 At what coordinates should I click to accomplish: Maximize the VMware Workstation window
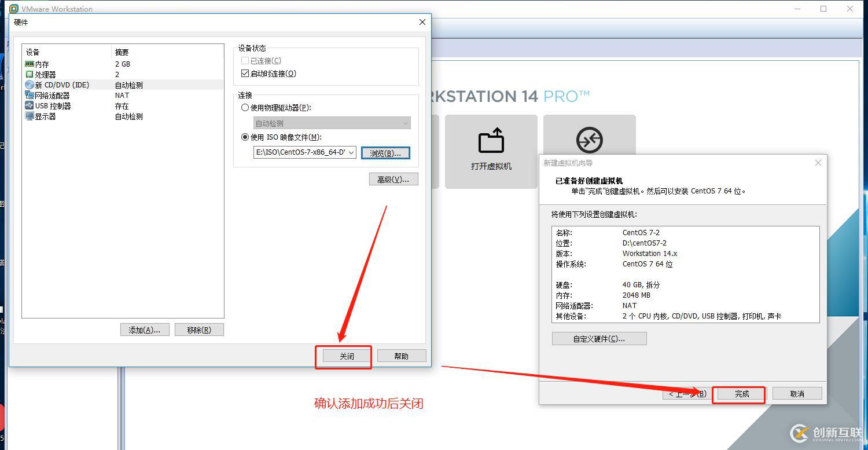click(823, 9)
